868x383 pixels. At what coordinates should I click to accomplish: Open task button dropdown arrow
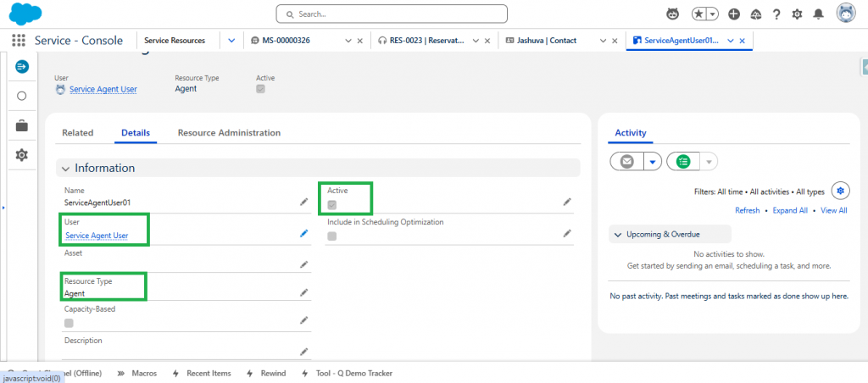709,162
